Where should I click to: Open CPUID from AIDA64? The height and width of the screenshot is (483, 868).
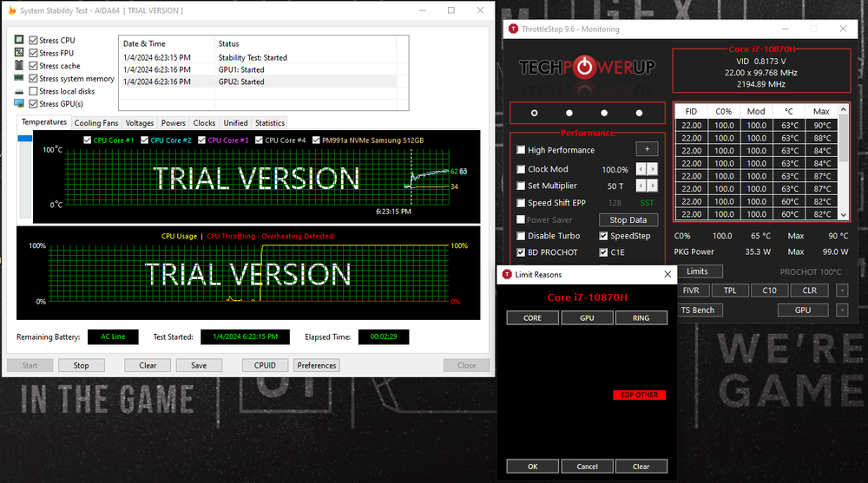[265, 365]
